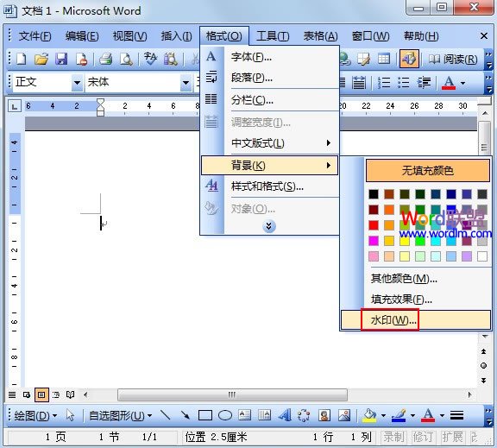Open line color dropdown arrow
This screenshot has height=448, width=497.
412,415
